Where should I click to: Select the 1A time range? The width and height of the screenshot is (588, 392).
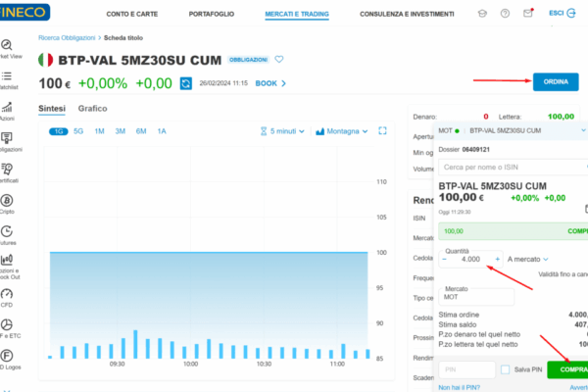[x=162, y=130]
